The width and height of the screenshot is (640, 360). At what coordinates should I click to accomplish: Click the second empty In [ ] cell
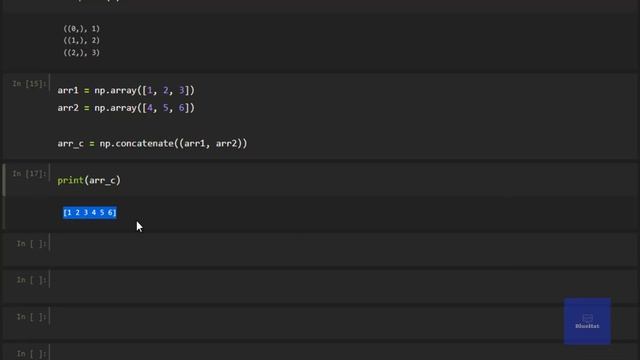(x=343, y=286)
